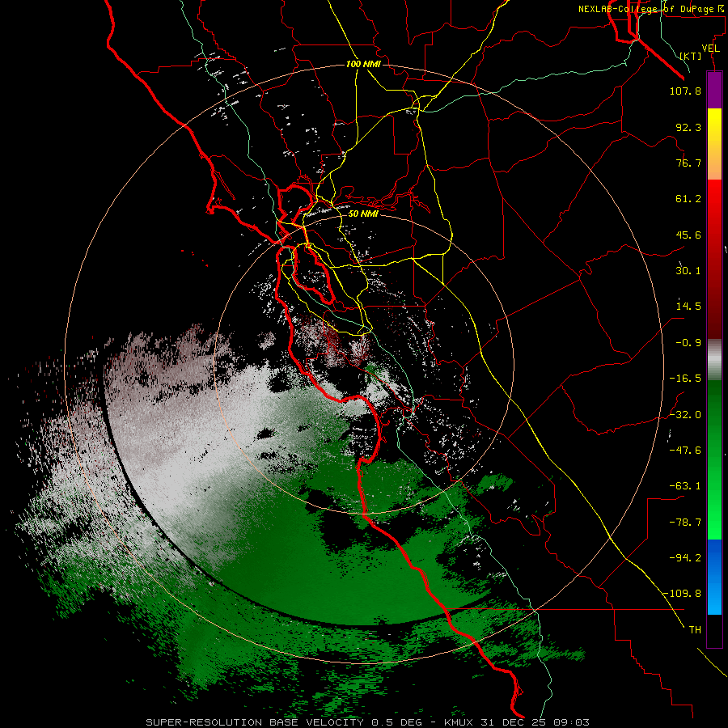The height and width of the screenshot is (728, 728).
Task: Click the -109.8 velocity scale value
Action: (682, 594)
